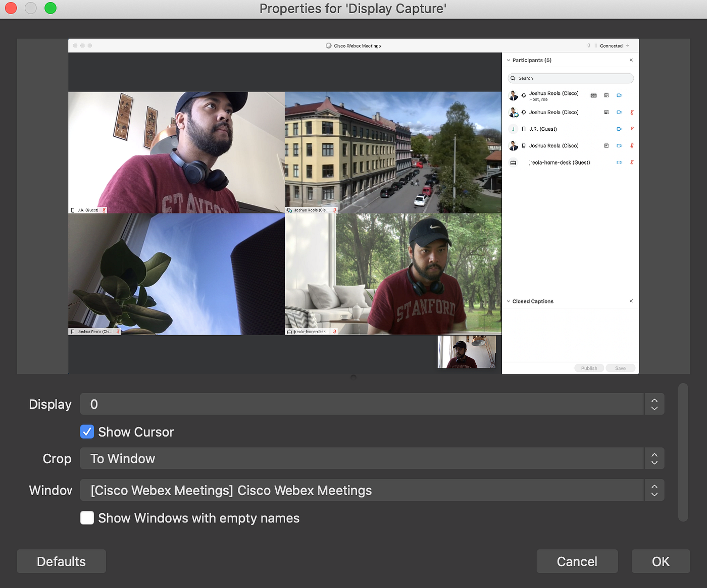
Task: Click the Cisco Webex Meetings title text
Action: coord(358,46)
